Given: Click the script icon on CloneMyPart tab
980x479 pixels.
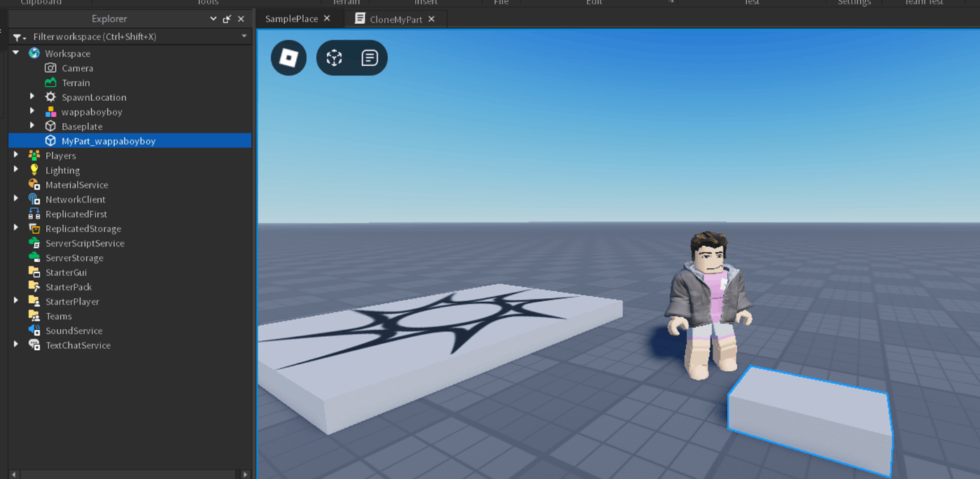Looking at the screenshot, I should pos(360,19).
